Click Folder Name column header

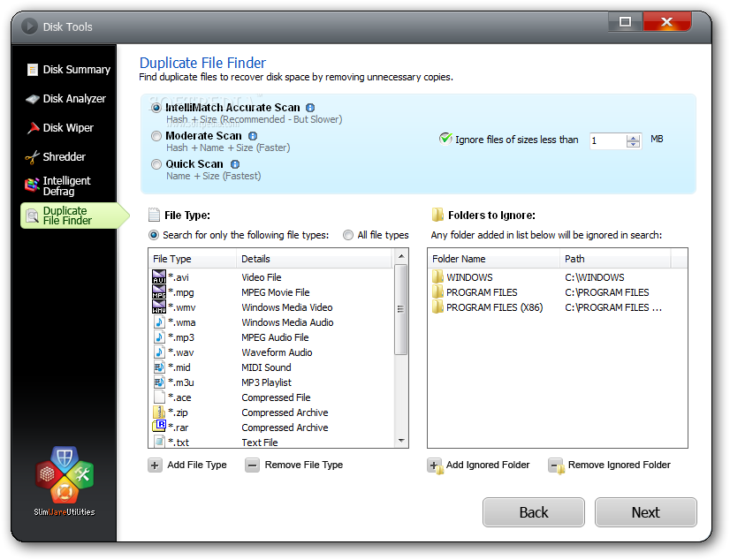pos(493,259)
